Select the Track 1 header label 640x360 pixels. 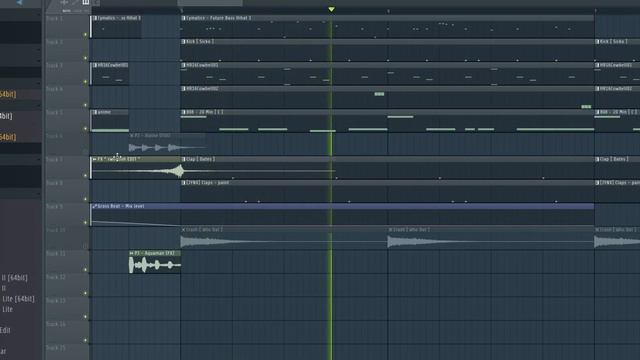coord(55,19)
